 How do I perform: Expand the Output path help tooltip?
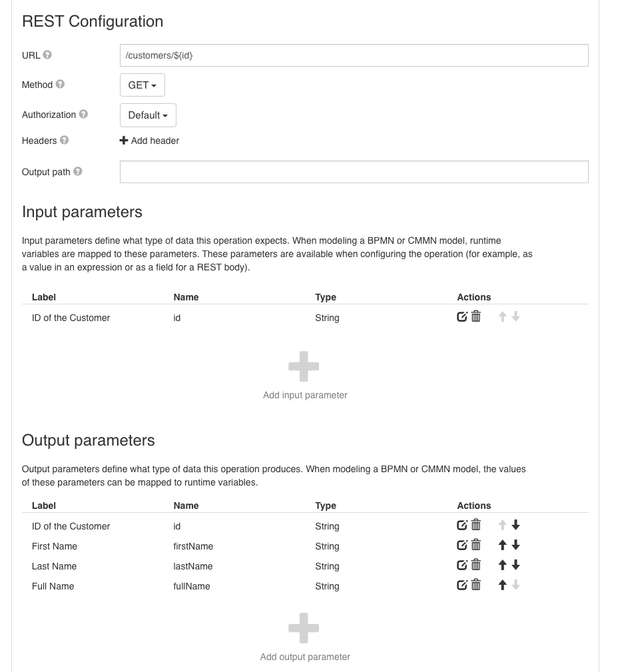pos(79,171)
